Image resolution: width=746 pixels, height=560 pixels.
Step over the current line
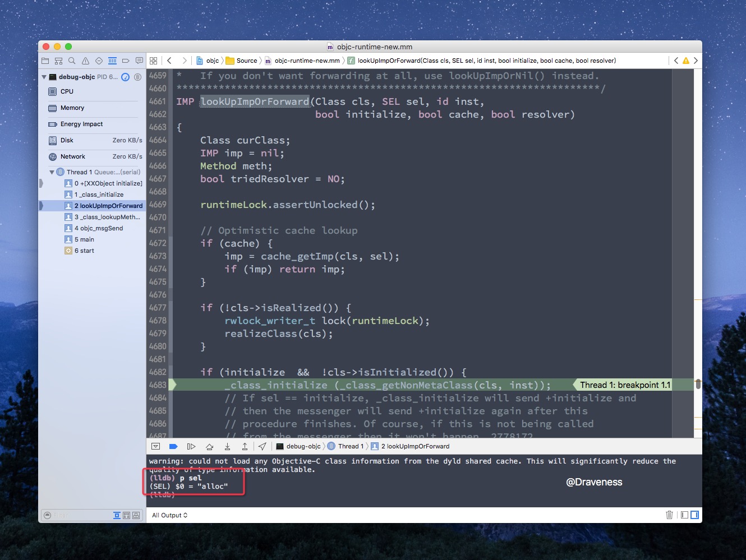coord(209,446)
